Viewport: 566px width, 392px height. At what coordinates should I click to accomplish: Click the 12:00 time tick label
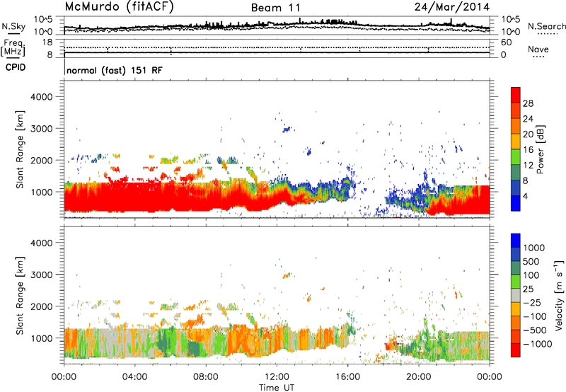coord(277,377)
